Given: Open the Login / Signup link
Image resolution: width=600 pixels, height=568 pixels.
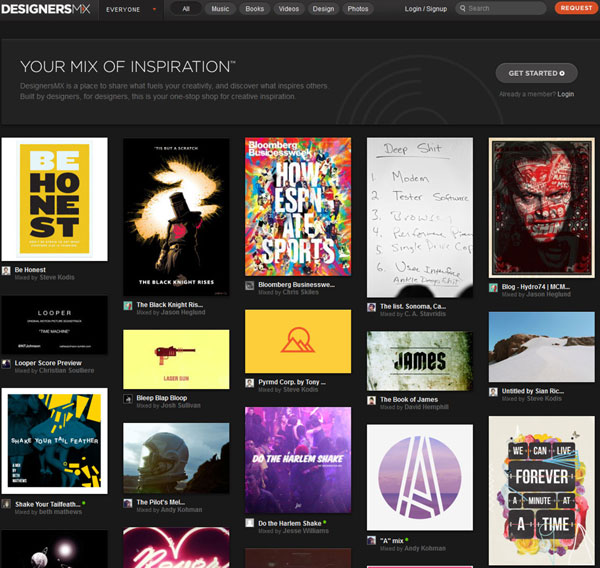Looking at the screenshot, I should tap(426, 9).
